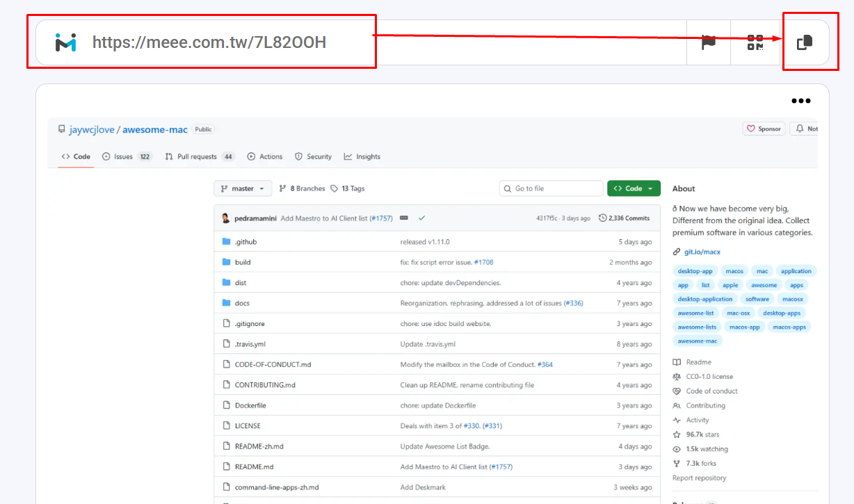The width and height of the screenshot is (854, 504).
Task: Open the jaywcjlove owner link
Action: [x=92, y=129]
